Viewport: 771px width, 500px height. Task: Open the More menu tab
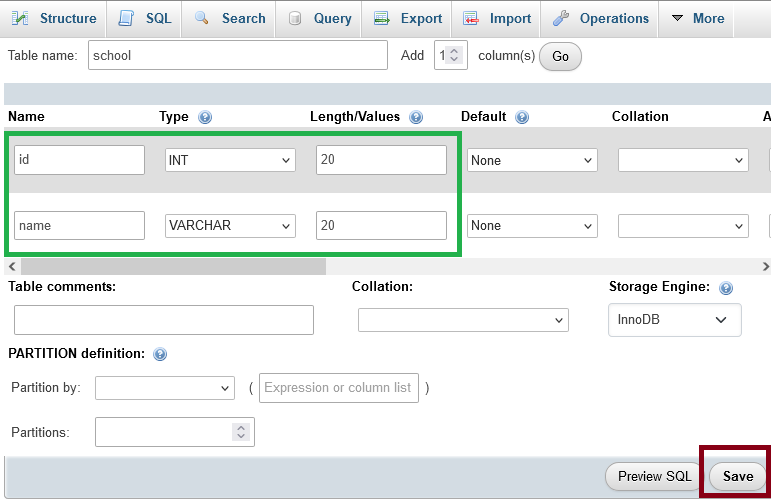[x=698, y=19]
